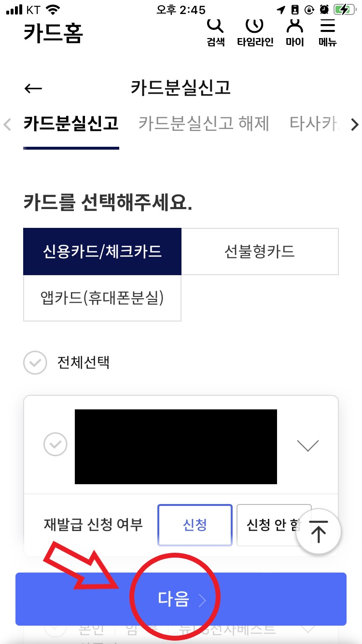Screen dimensions: 362x644
Task: Tap the 다음 (Next) button
Action: [x=181, y=599]
